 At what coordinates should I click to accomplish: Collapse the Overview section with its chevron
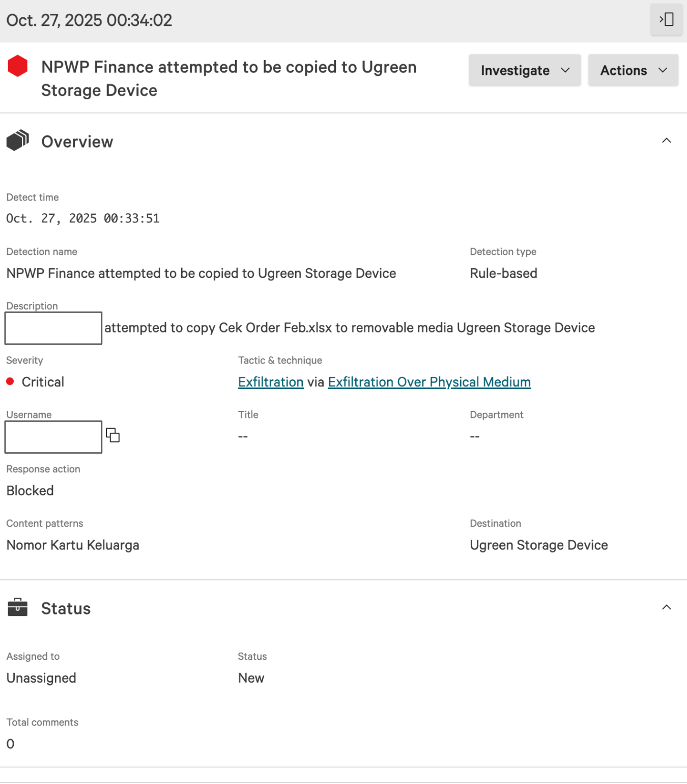click(x=667, y=141)
